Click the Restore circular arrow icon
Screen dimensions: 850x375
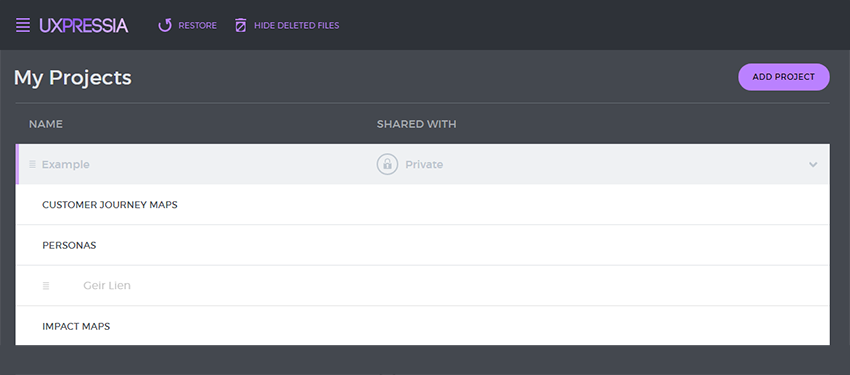pos(165,25)
